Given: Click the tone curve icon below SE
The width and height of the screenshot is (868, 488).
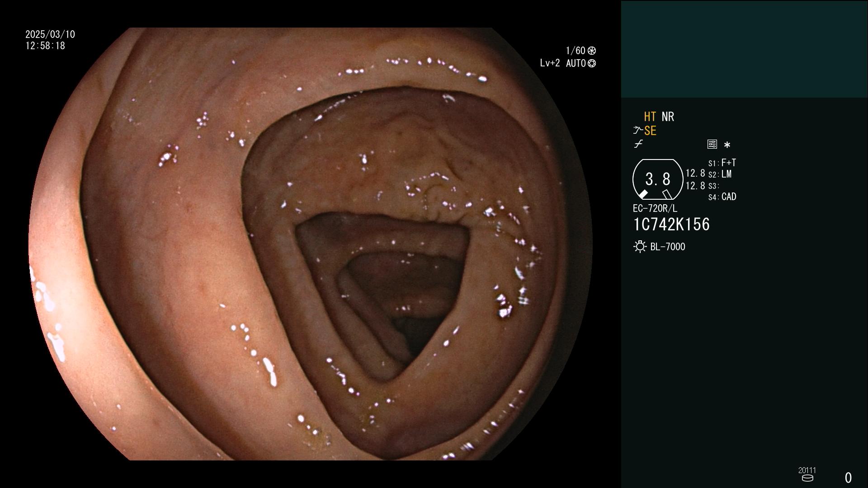Looking at the screenshot, I should click(x=638, y=144).
